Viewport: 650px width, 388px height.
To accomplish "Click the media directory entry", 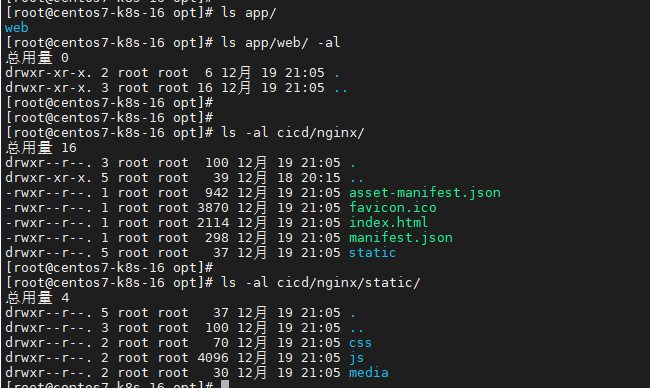I will (369, 373).
